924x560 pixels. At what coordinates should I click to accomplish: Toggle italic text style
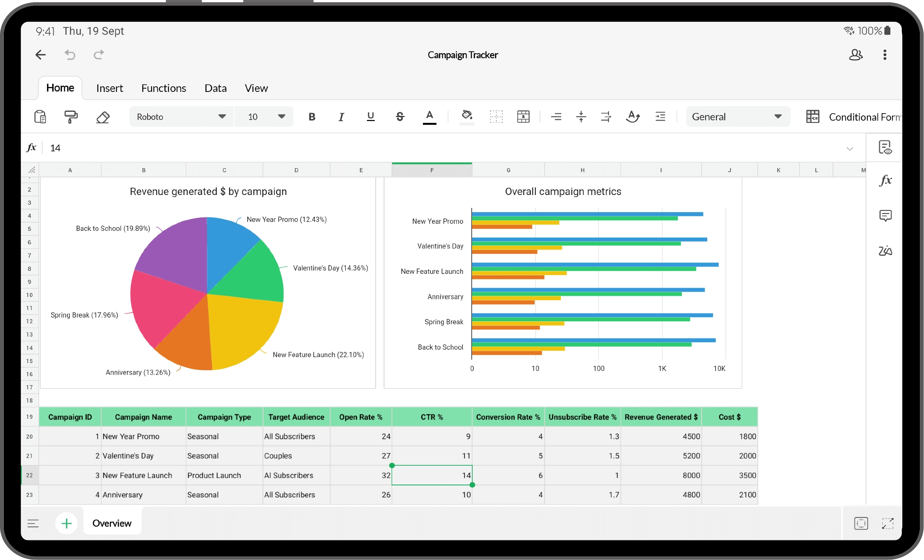pos(341,117)
